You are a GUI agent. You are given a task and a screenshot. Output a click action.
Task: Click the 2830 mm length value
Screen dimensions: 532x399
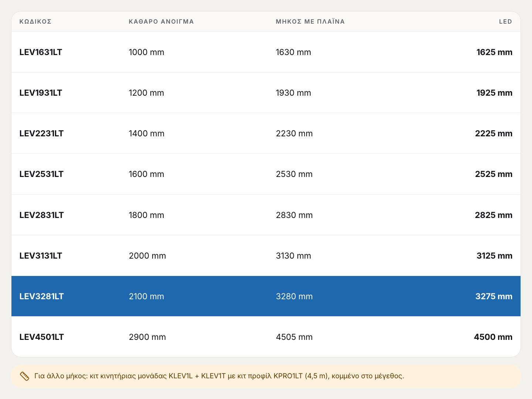294,215
